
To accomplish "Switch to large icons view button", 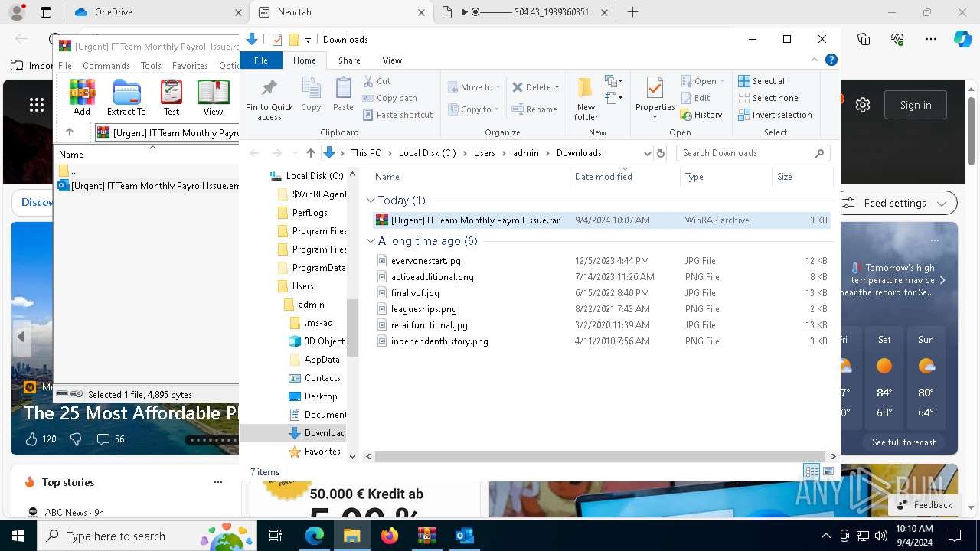I will pyautogui.click(x=828, y=471).
